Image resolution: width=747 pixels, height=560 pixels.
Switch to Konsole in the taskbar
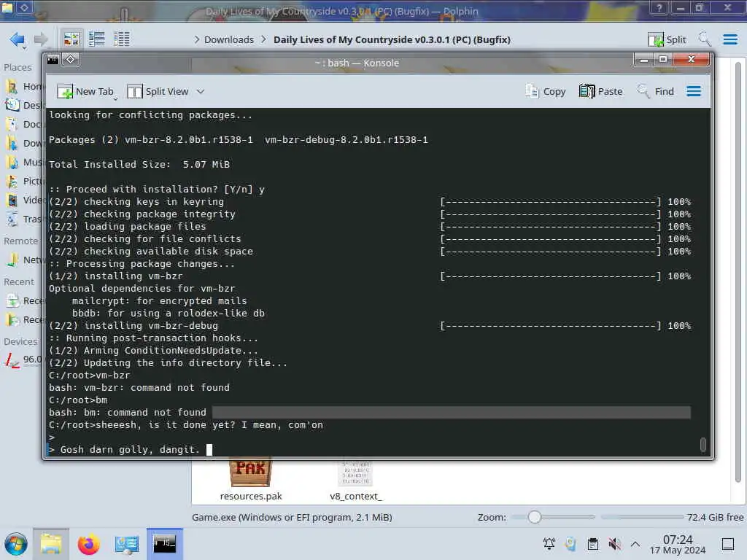point(164,544)
